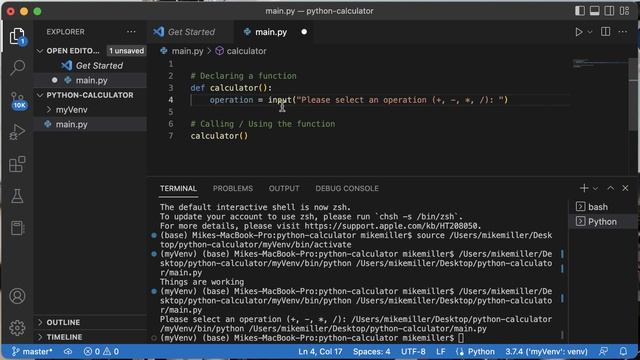The height and width of the screenshot is (360, 640).
Task: Create a new terminal with plus icon
Action: pyautogui.click(x=584, y=188)
